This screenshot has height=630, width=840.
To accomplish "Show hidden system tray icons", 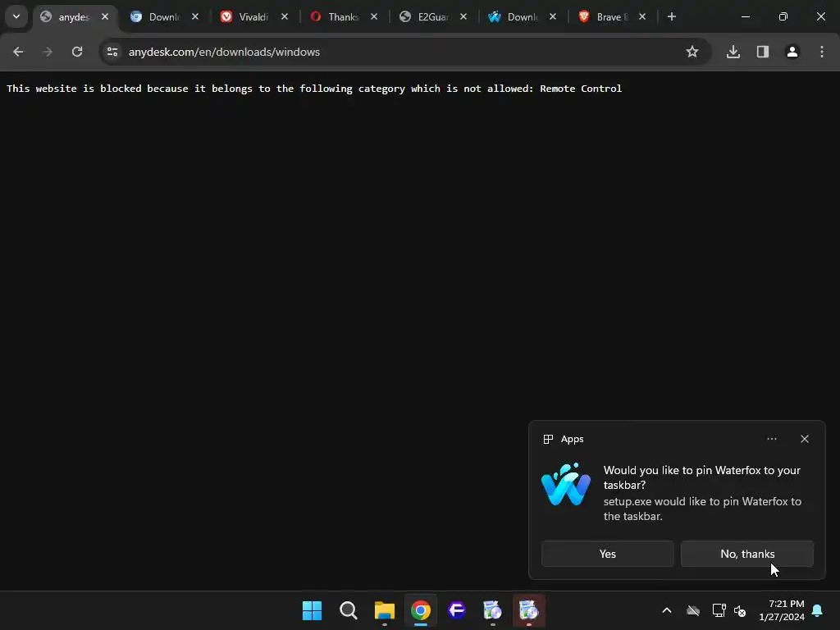I will coord(667,610).
